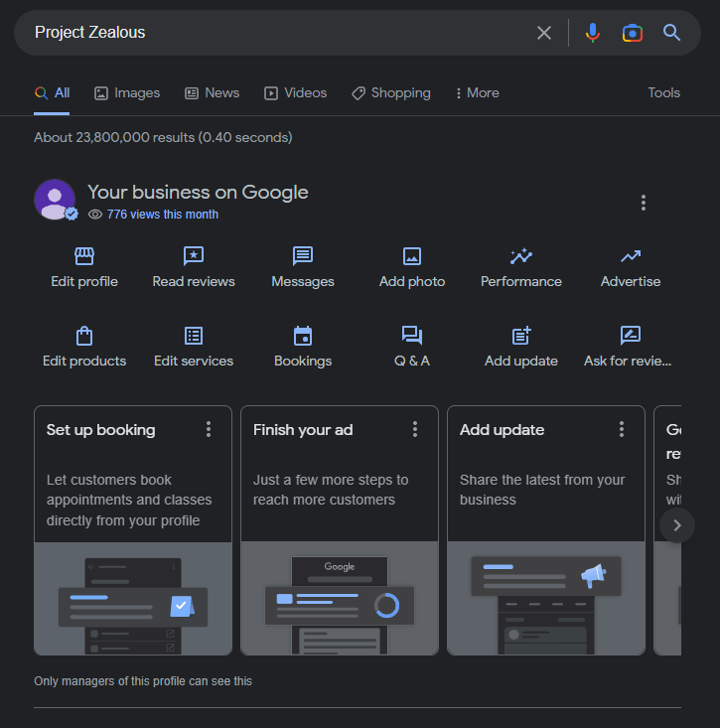720x728 pixels.
Task: Open the Performance sparkle chart icon
Action: point(521,256)
